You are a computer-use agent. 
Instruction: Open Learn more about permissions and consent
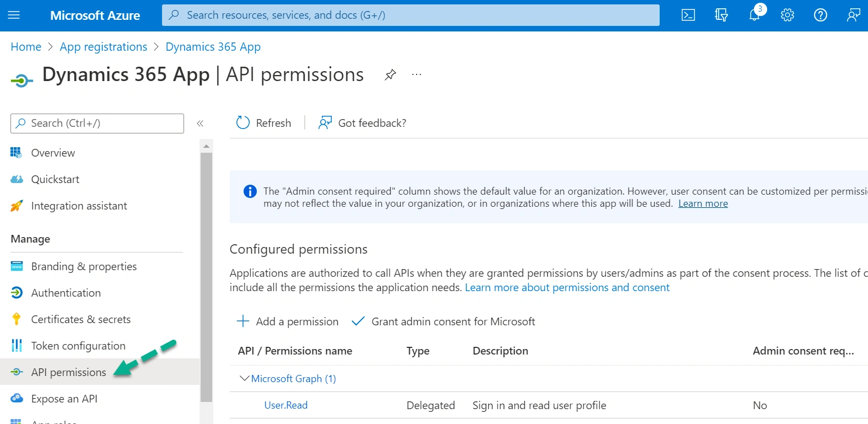point(567,287)
